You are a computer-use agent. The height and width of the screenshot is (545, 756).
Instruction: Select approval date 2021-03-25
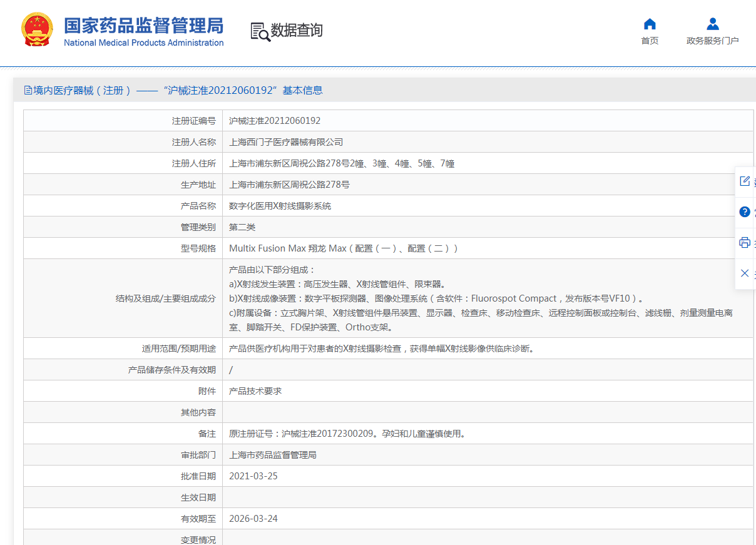(x=253, y=476)
